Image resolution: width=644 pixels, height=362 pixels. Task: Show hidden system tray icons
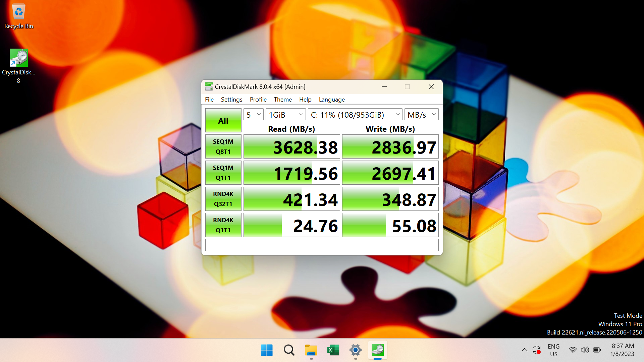(524, 350)
